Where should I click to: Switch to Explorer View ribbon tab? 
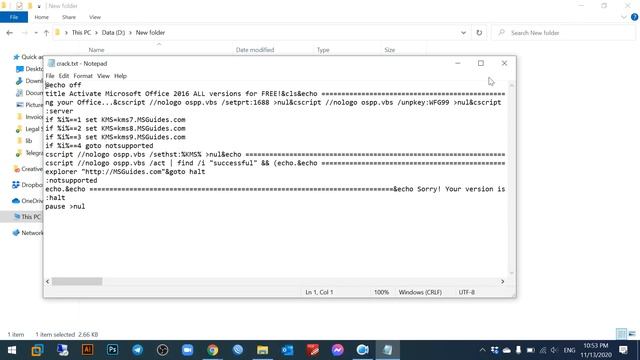pos(95,17)
